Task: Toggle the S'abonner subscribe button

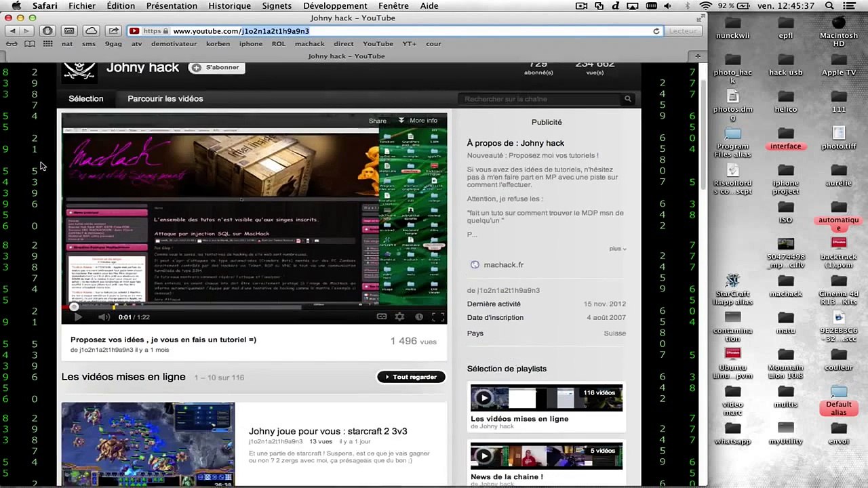Action: click(x=216, y=68)
